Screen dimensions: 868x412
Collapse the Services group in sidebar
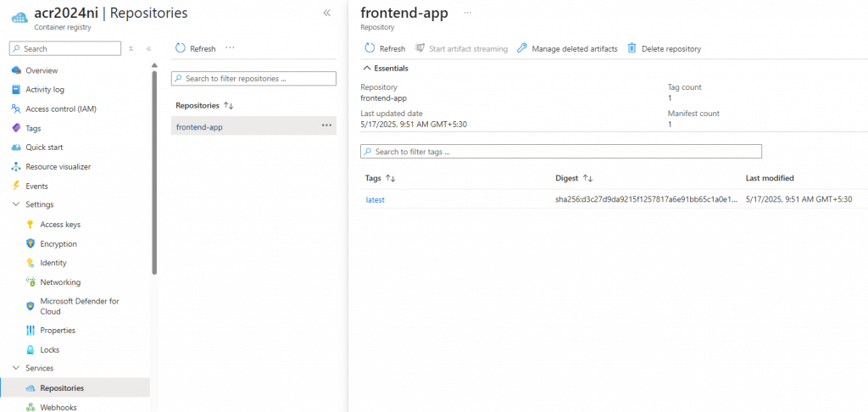click(16, 369)
